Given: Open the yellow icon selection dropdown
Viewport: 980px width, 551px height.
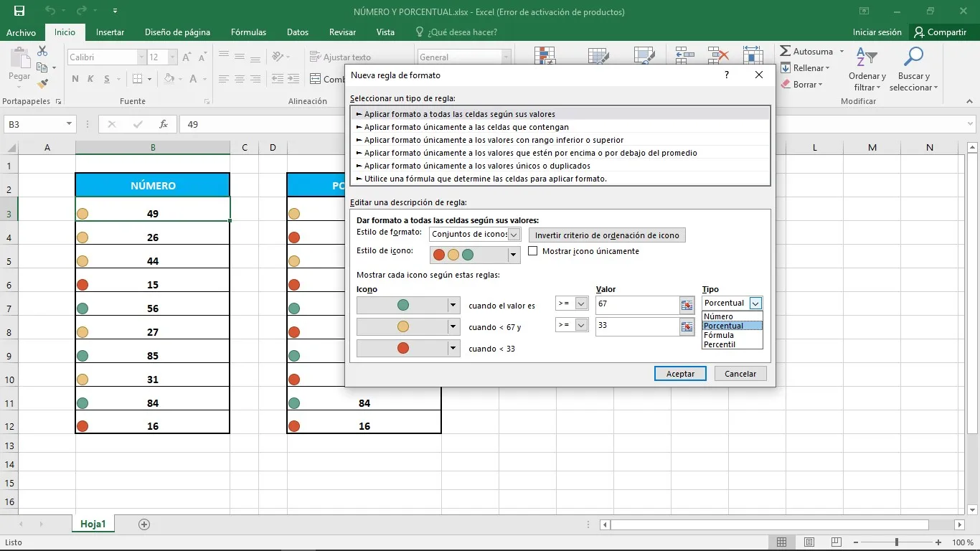Looking at the screenshot, I should 453,327.
